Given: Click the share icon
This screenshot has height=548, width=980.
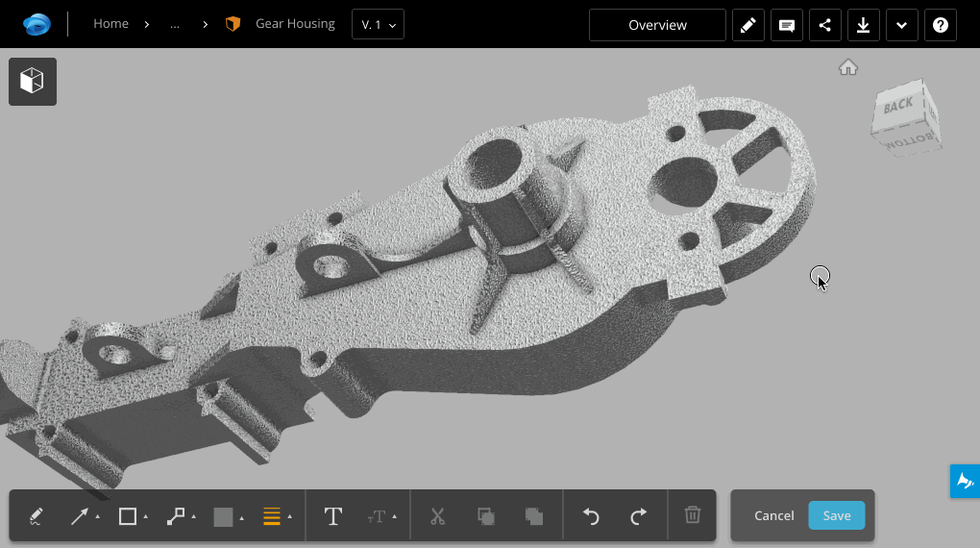Looking at the screenshot, I should click(x=825, y=25).
